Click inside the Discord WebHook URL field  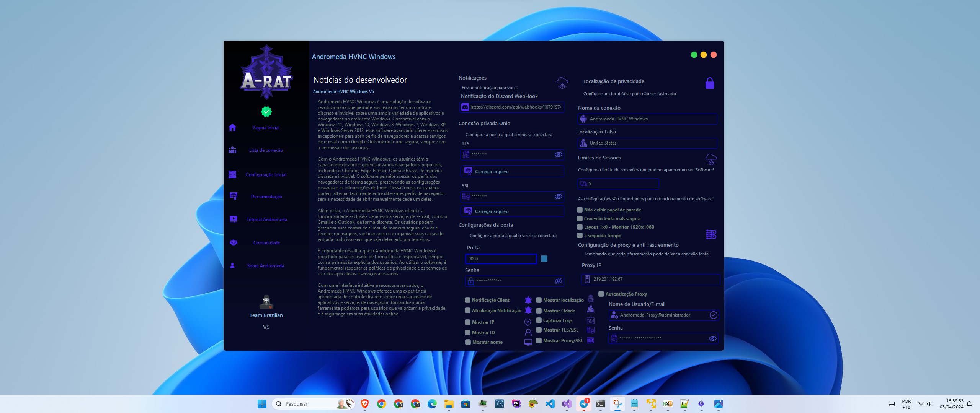coord(515,107)
